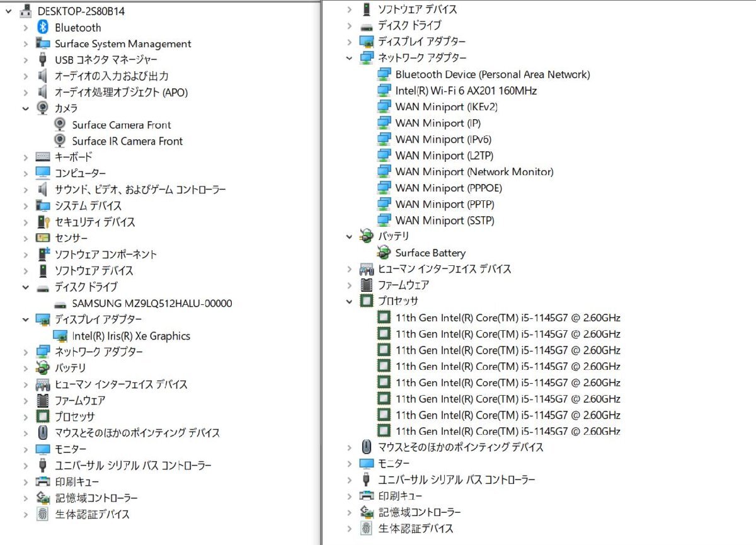756x545 pixels.
Task: Collapse the expanded ディスク ドライブ node
Action: (x=25, y=287)
